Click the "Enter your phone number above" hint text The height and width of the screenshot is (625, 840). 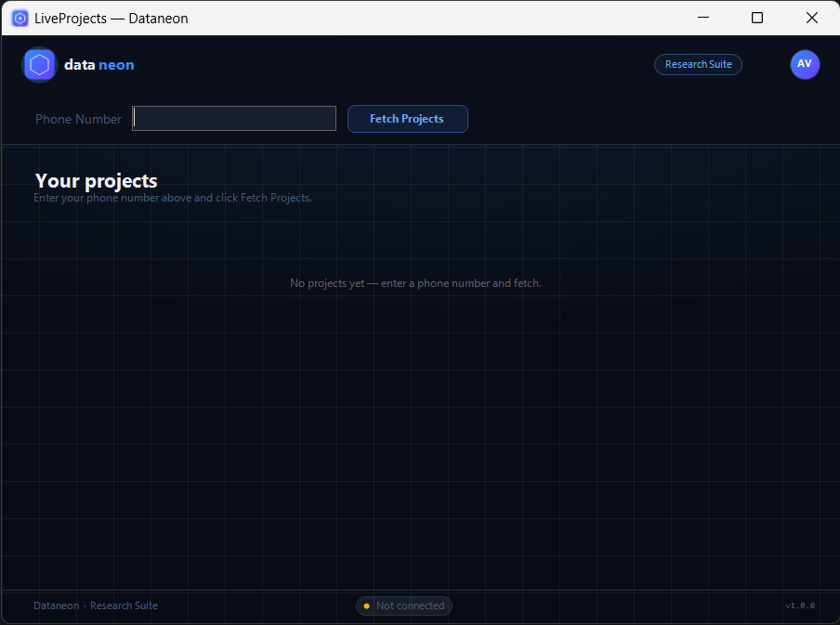173,198
